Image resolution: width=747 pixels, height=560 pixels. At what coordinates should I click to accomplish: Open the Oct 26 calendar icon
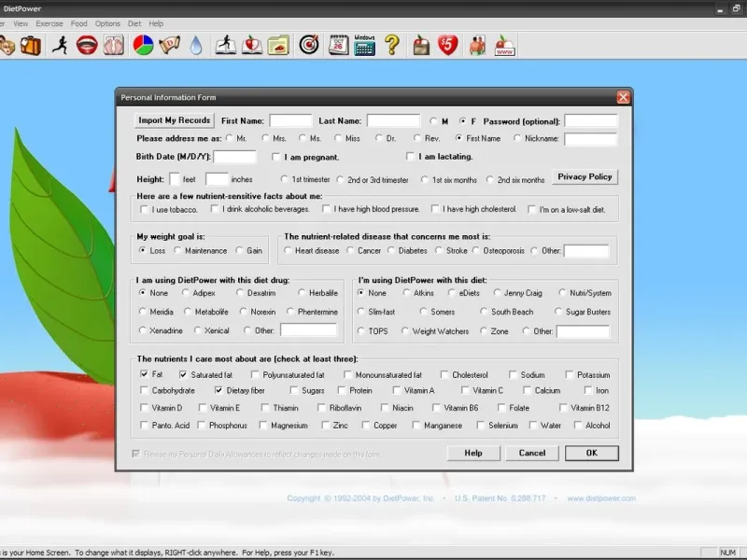point(339,46)
